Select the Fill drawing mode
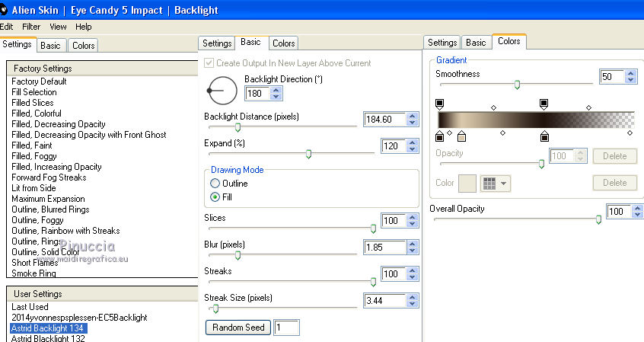The width and height of the screenshot is (644, 342). 215,197
